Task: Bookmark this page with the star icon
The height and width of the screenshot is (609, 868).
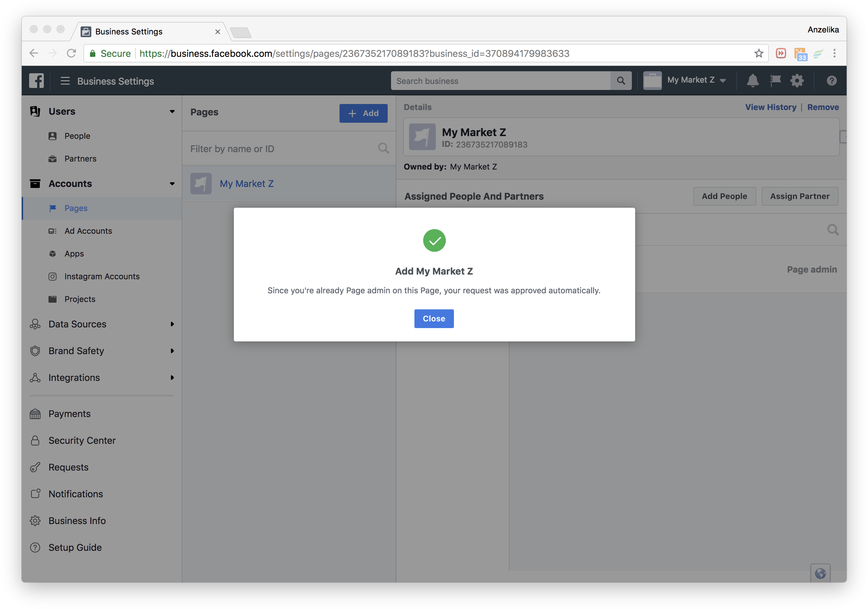Action: (x=759, y=53)
